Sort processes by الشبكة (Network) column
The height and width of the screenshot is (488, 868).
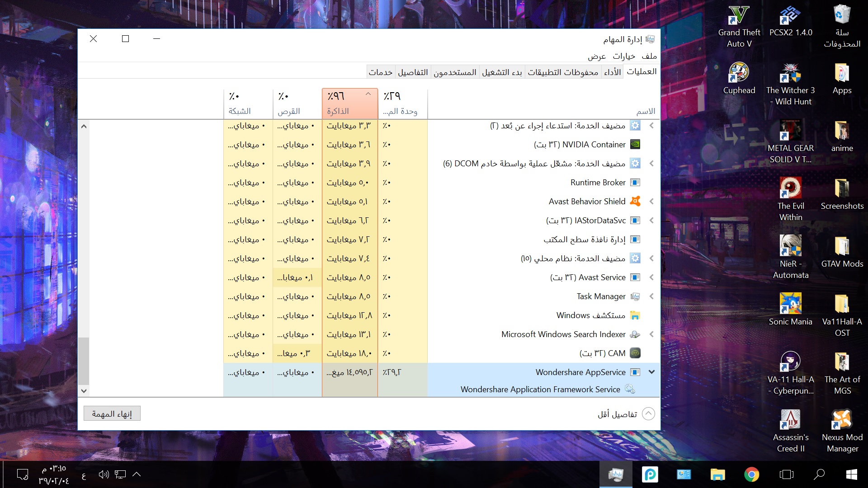(248, 103)
